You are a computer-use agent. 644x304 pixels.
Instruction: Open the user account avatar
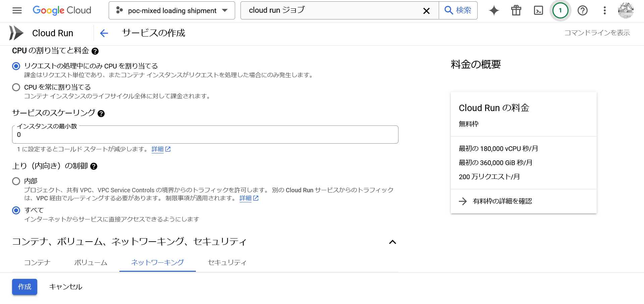(x=626, y=10)
